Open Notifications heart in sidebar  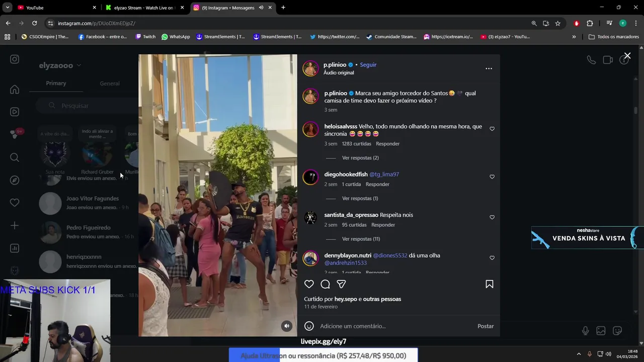coord(15,203)
